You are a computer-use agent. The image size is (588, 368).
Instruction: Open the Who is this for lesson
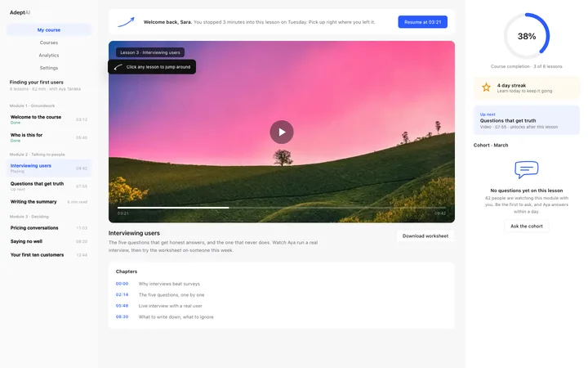(x=49, y=137)
